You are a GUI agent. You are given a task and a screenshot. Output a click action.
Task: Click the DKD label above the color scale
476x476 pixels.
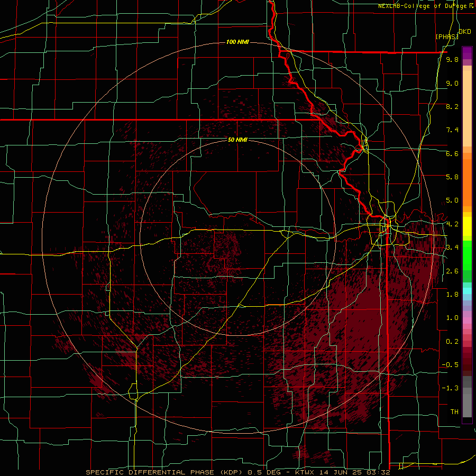tap(465, 32)
